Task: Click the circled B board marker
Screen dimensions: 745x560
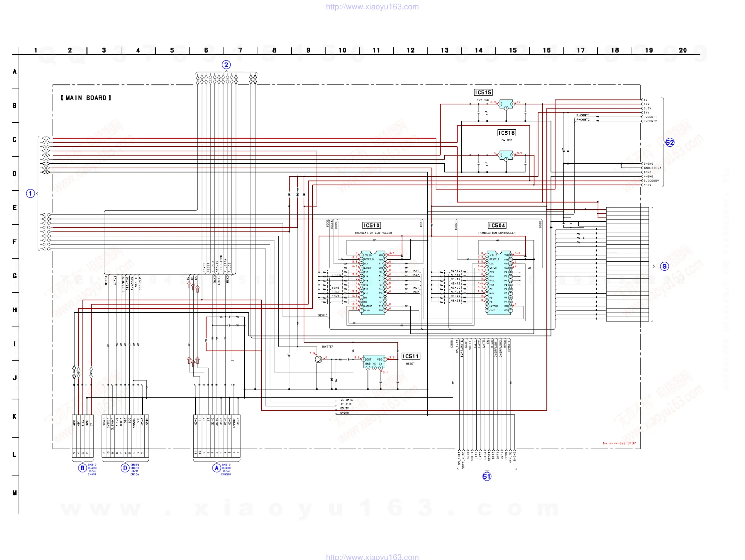Action: [x=82, y=468]
